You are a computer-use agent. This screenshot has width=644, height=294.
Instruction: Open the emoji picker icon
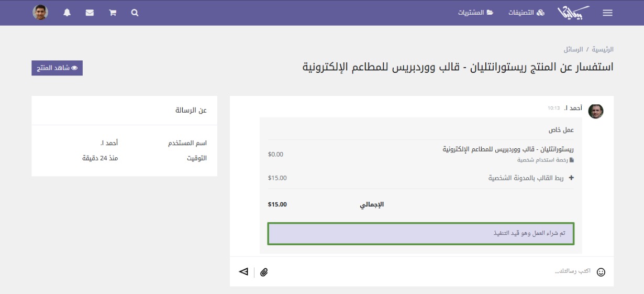tap(601, 272)
